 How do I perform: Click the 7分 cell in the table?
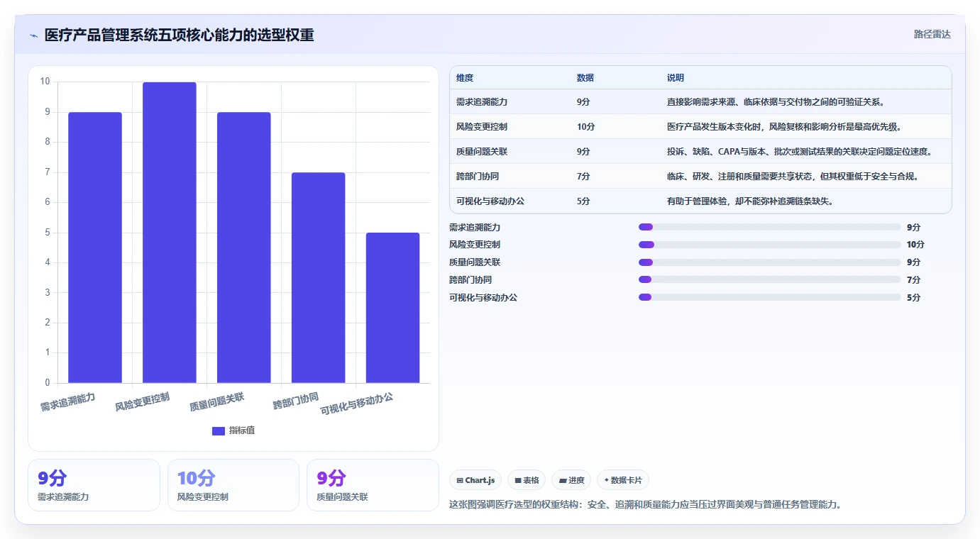(x=583, y=177)
